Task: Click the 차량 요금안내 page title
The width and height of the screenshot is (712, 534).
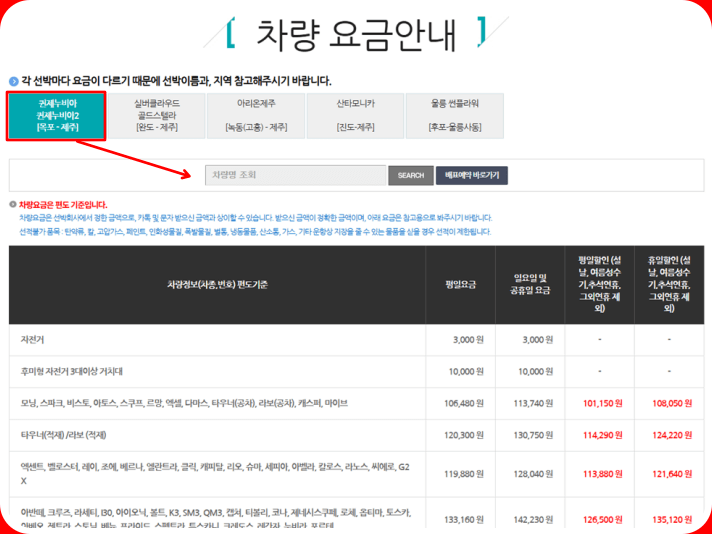Action: [x=356, y=35]
